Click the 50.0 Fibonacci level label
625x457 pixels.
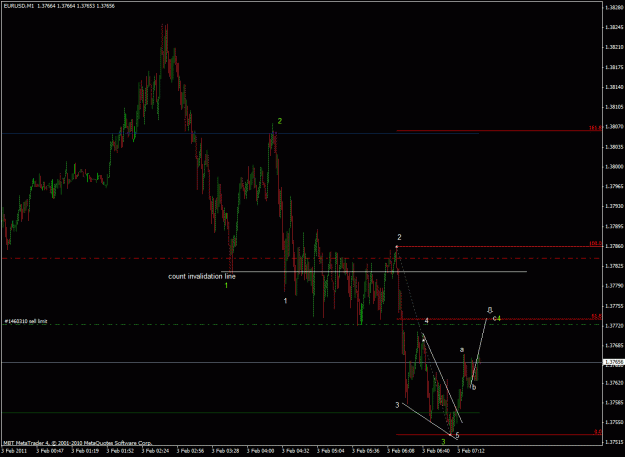596,316
